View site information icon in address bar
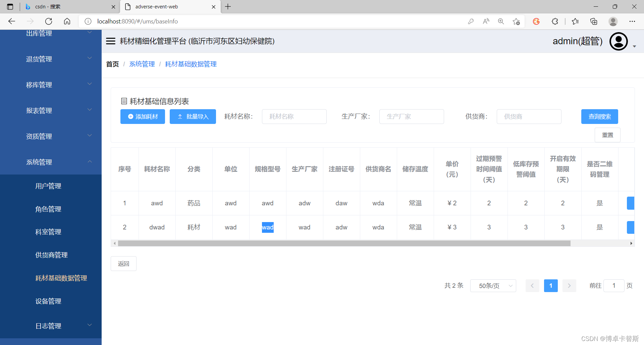 [88, 21]
